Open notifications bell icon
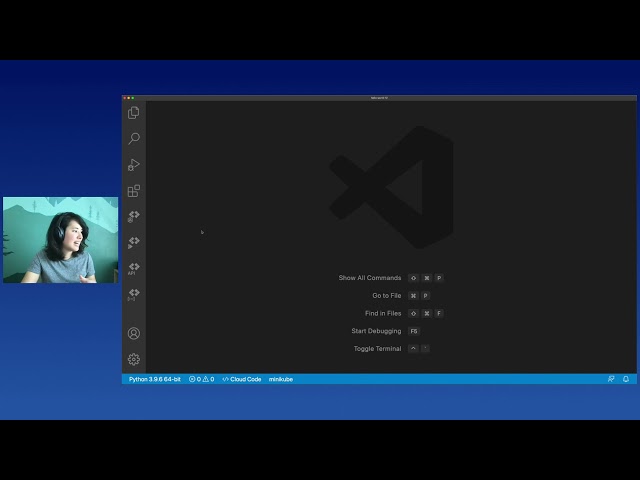The image size is (640, 480). click(x=626, y=379)
